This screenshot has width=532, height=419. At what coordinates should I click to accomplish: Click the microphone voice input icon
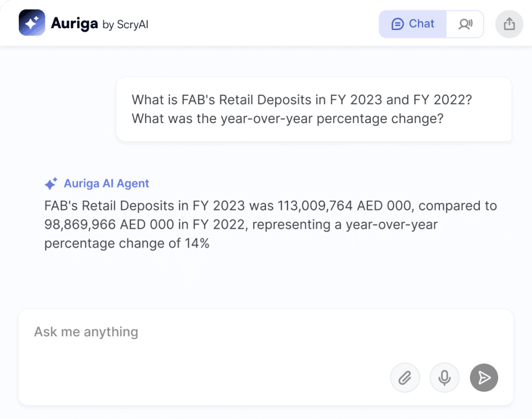(x=444, y=377)
